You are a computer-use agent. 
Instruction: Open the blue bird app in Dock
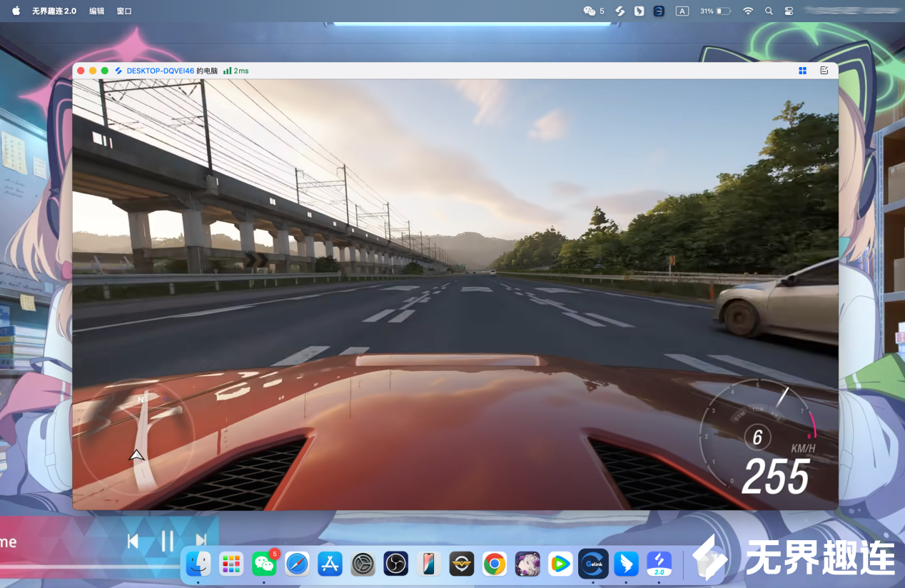coord(626,564)
